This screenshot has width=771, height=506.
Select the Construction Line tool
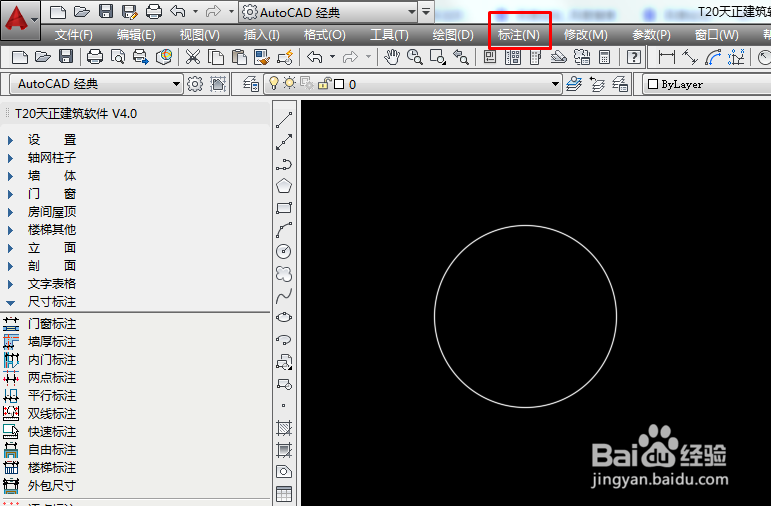[284, 142]
